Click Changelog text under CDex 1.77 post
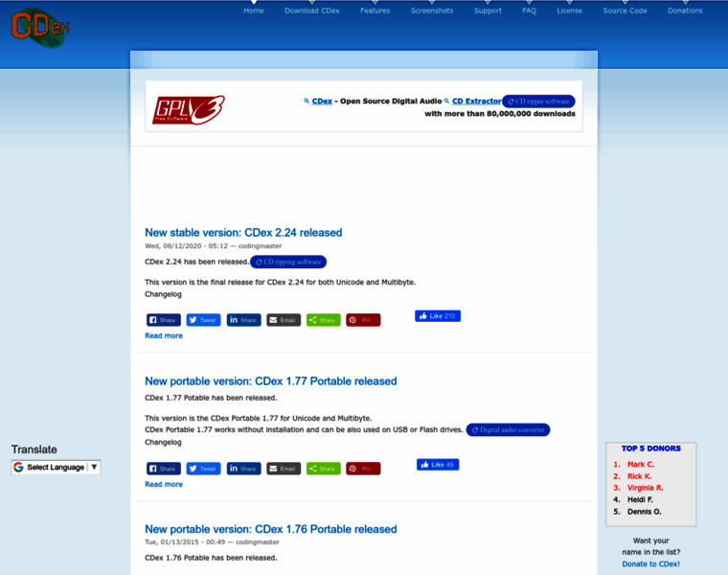 [x=163, y=443]
